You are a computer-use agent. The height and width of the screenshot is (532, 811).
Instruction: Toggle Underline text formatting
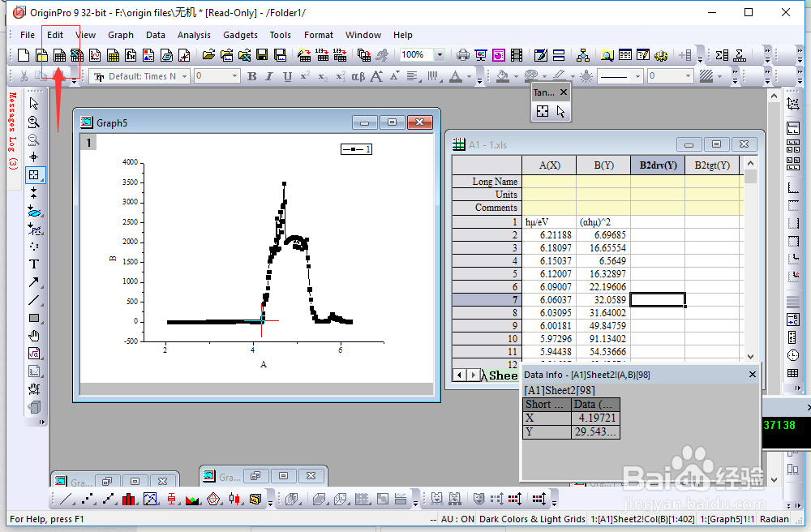tap(288, 76)
